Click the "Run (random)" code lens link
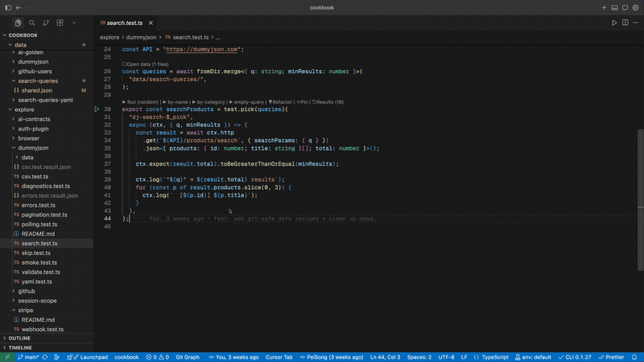Screen dimensions: 644x362 pyautogui.click(x=140, y=102)
